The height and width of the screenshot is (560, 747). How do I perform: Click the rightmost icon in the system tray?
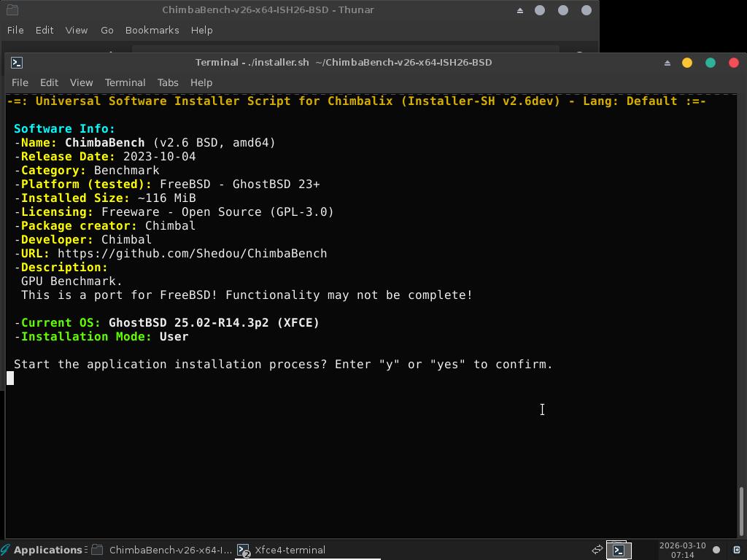(737, 550)
